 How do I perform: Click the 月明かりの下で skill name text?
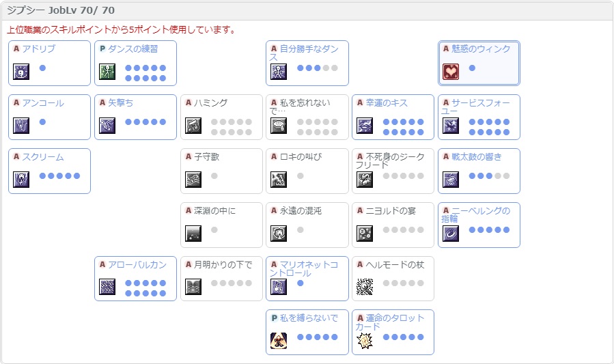pyautogui.click(x=223, y=265)
